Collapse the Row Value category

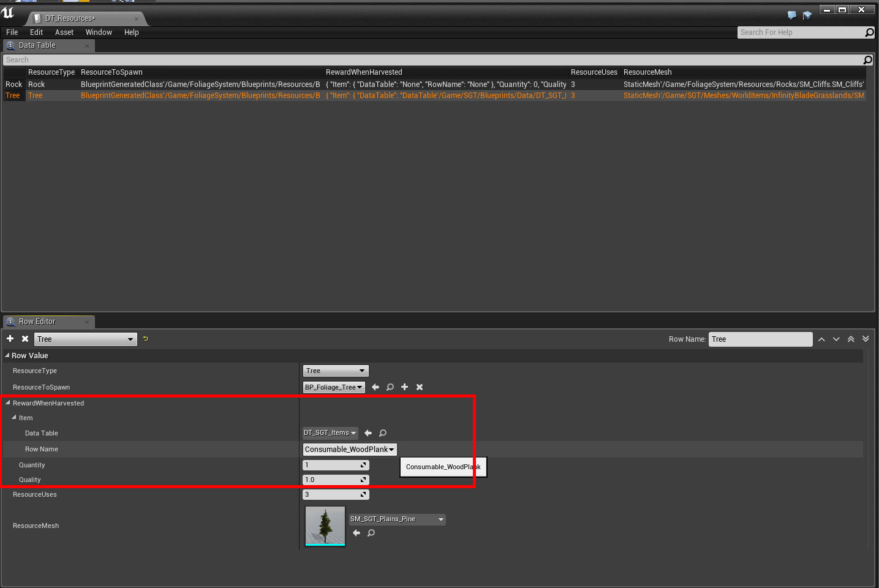(x=7, y=355)
